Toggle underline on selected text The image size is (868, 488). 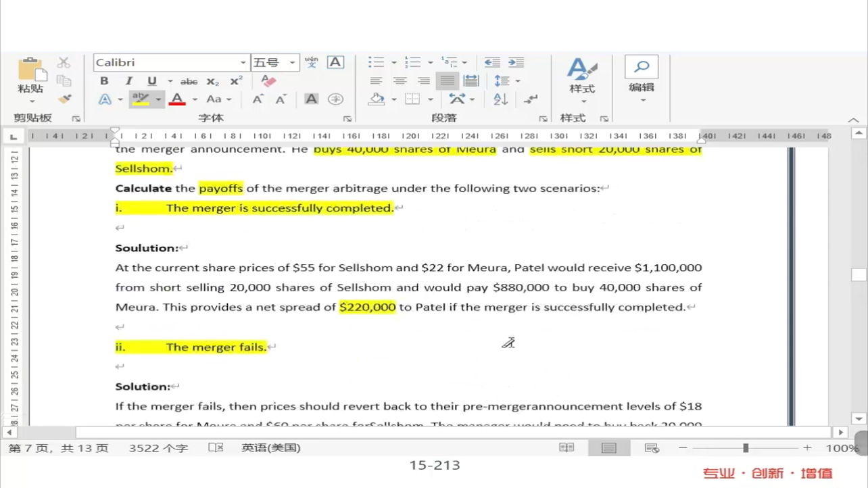pyautogui.click(x=152, y=81)
